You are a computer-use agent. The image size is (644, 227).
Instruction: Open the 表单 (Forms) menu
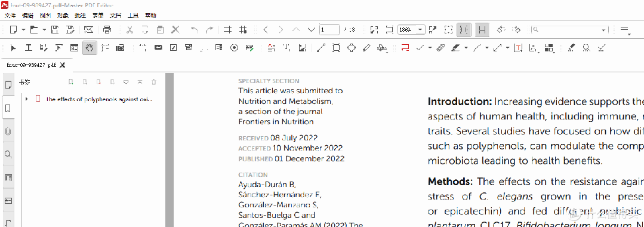[x=98, y=16]
